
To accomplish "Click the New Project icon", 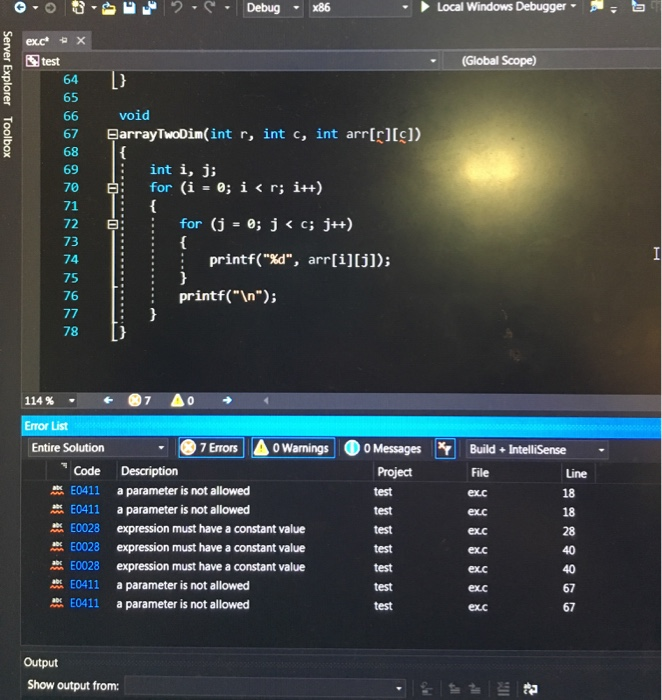I will pos(78,8).
